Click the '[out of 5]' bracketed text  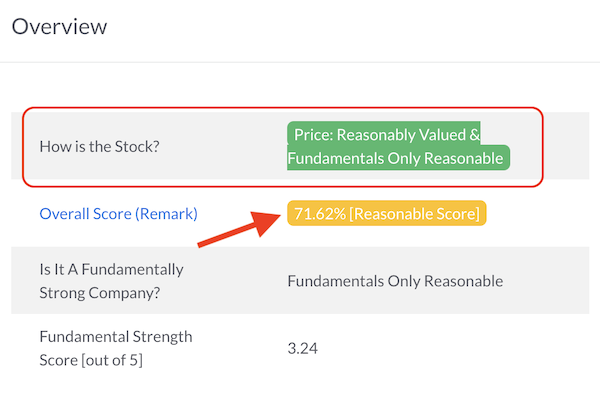click(x=112, y=360)
